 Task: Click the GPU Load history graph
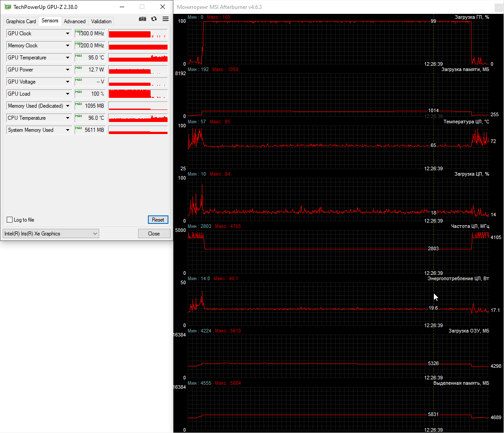pyautogui.click(x=138, y=94)
